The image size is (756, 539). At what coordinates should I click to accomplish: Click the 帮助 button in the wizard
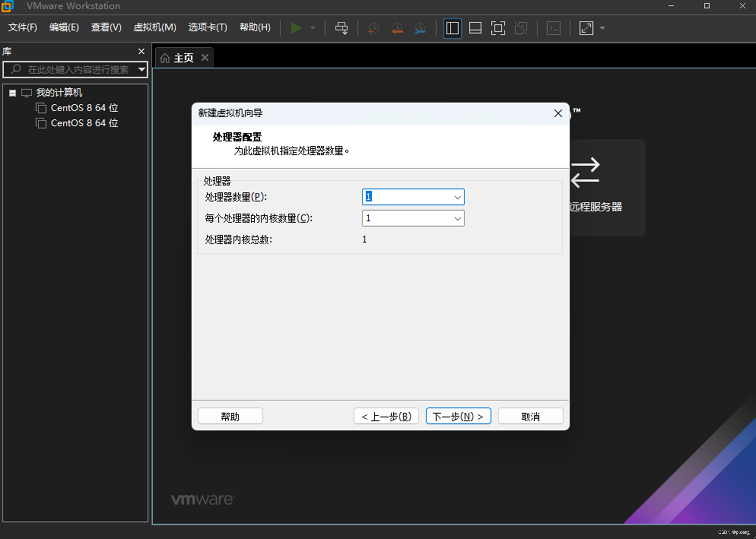click(230, 416)
